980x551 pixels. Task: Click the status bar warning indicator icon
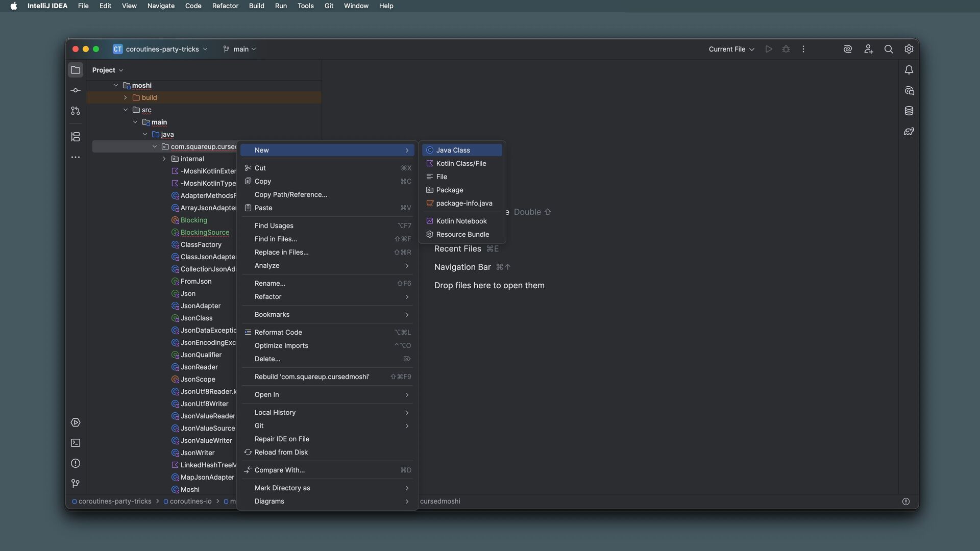(906, 502)
